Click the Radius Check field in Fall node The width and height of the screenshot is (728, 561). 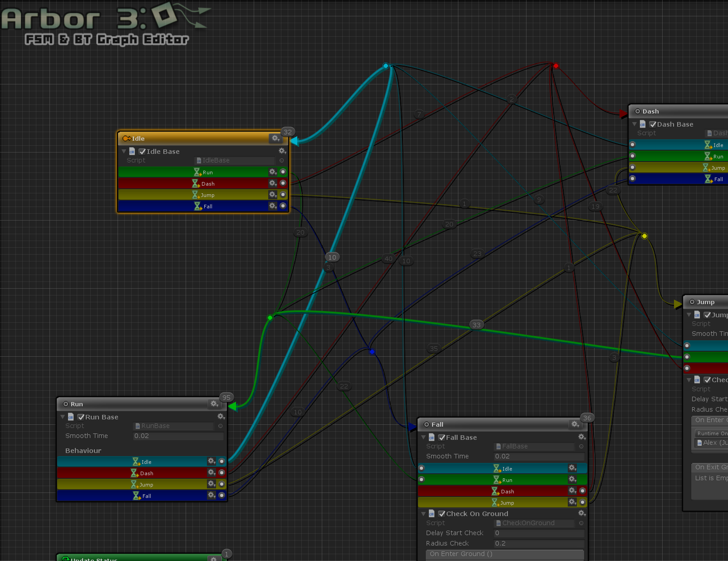(538, 543)
